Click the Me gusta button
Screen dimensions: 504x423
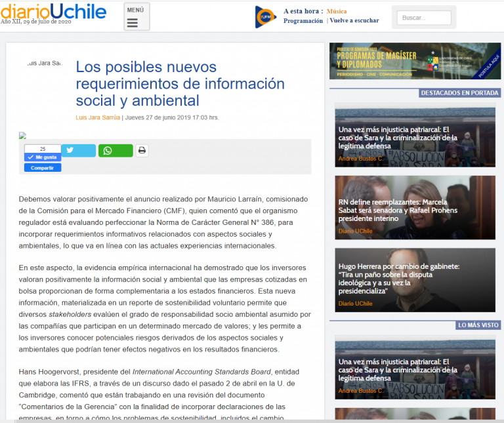pos(43,157)
